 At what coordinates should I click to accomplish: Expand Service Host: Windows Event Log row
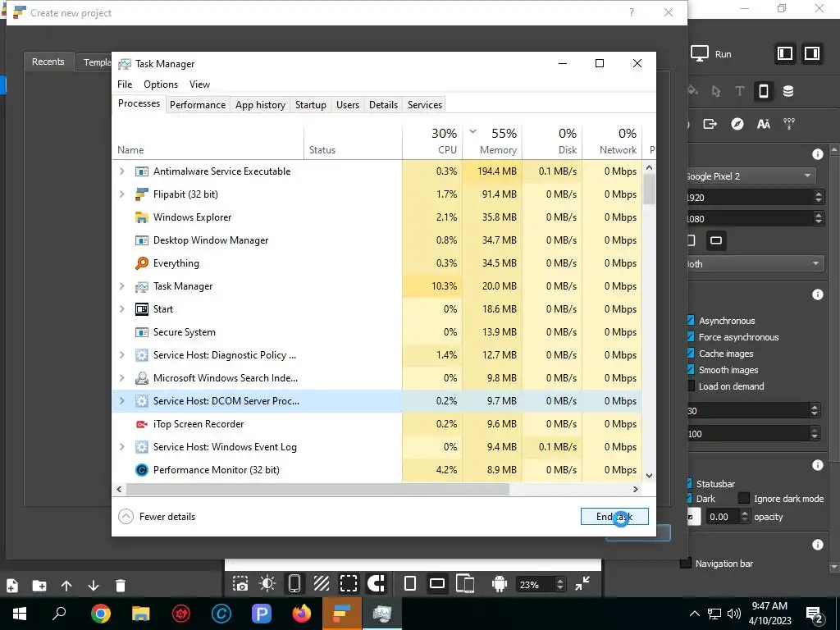tap(121, 447)
